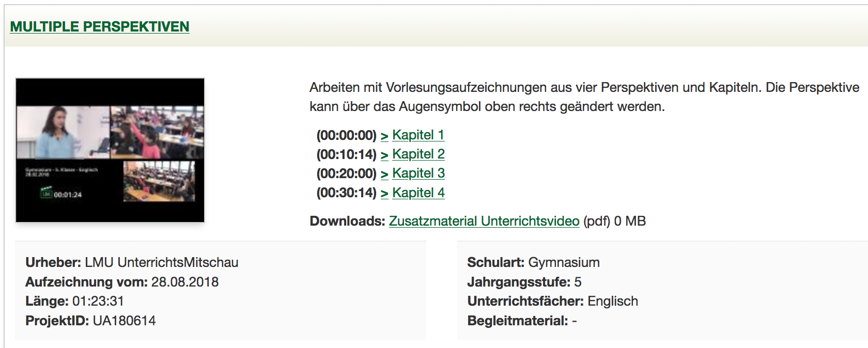868x348 pixels.
Task: Select the 00:30:14 timestamp
Action: tap(347, 193)
